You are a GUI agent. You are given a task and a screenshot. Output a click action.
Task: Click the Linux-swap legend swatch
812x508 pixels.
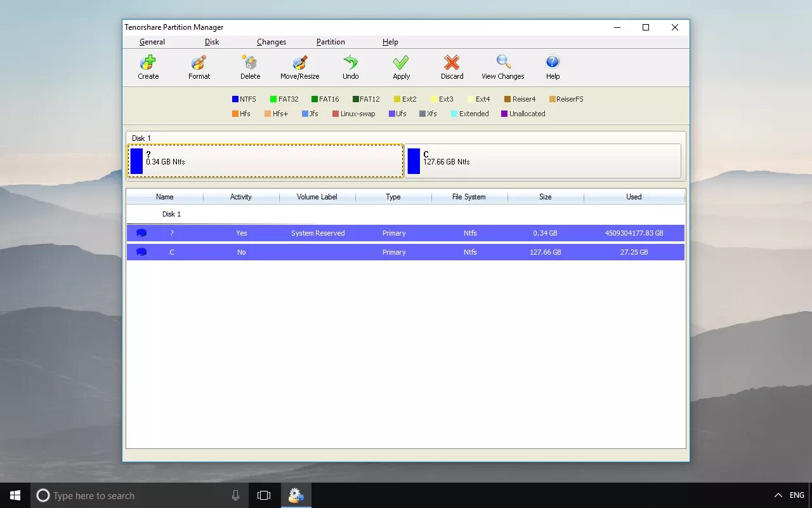pos(336,114)
